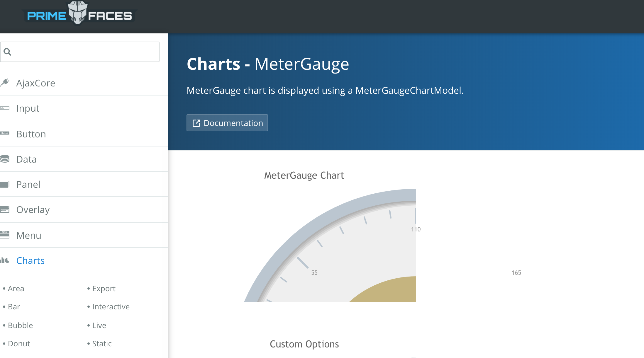Expand the Overlay menu section

click(x=33, y=210)
